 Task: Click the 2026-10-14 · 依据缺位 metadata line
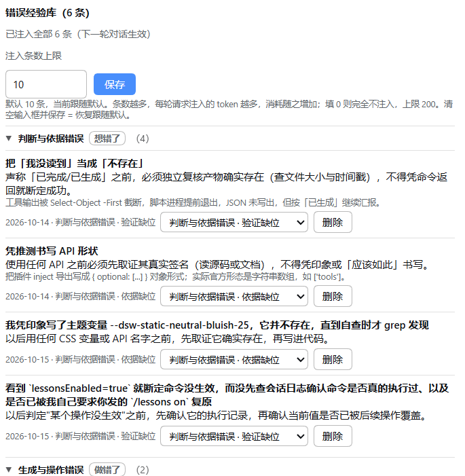pyautogui.click(x=80, y=296)
